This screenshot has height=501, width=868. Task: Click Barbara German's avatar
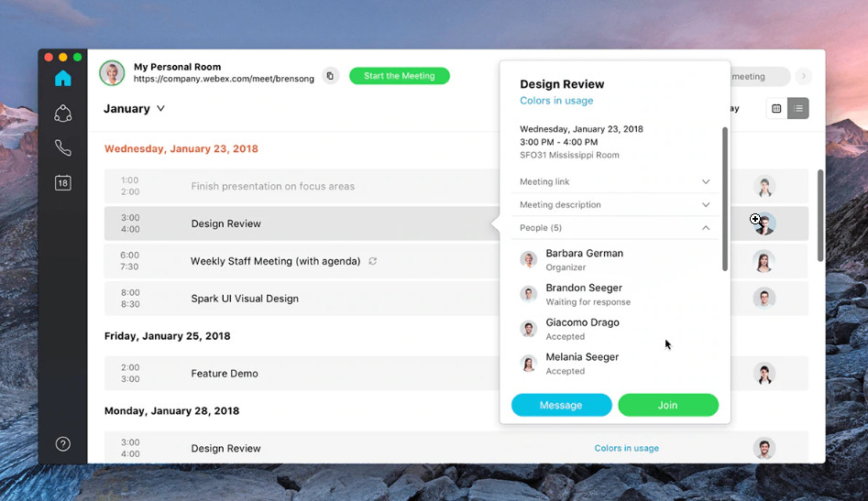(x=529, y=259)
